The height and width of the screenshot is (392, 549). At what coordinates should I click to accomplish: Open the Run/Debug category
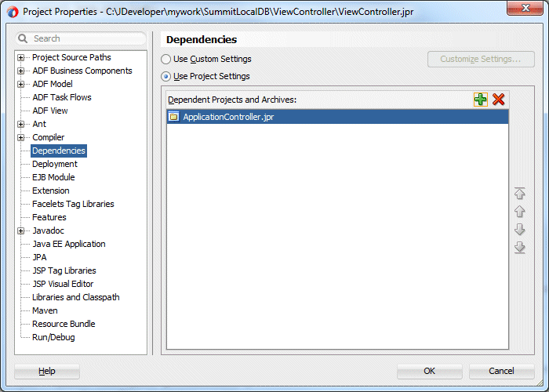pos(53,337)
